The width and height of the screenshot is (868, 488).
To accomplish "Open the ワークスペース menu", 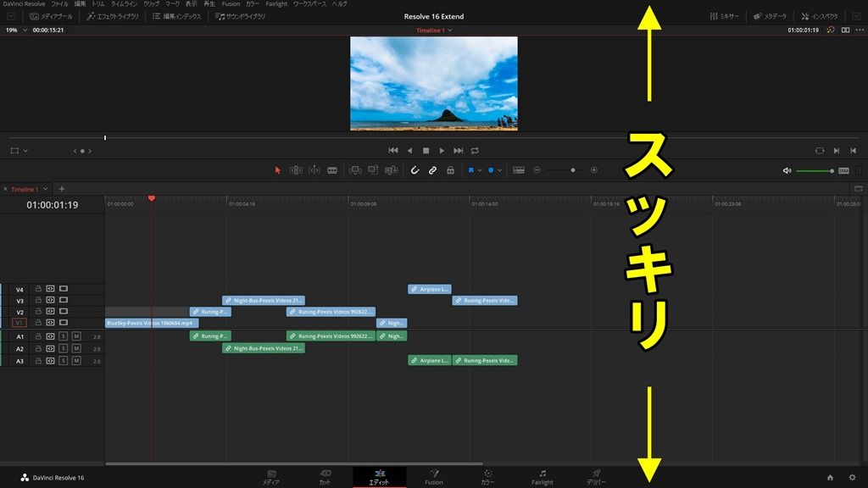I will (x=309, y=4).
